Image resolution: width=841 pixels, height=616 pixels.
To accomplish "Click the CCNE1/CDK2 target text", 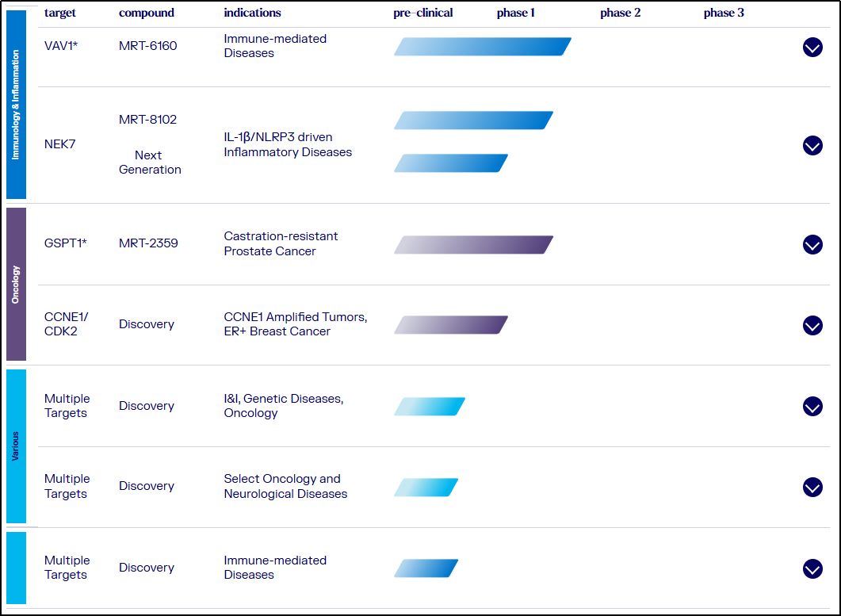I will (x=66, y=324).
